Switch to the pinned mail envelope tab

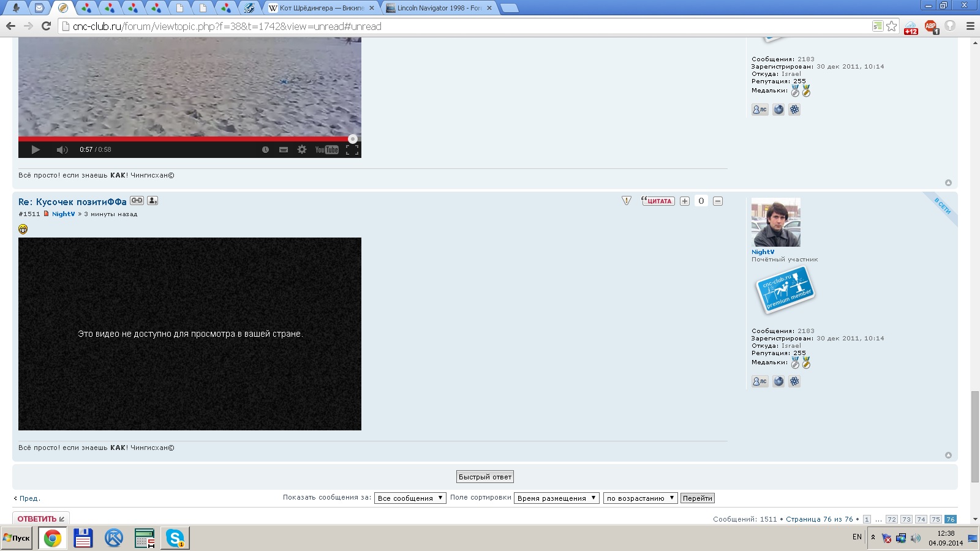pos(39,8)
